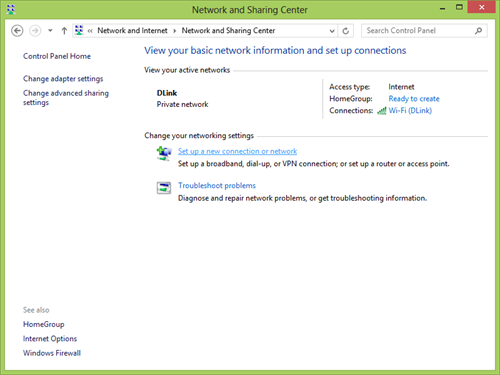Expand the arrow after Network and Internet
Image resolution: width=500 pixels, height=375 pixels.
(x=174, y=31)
